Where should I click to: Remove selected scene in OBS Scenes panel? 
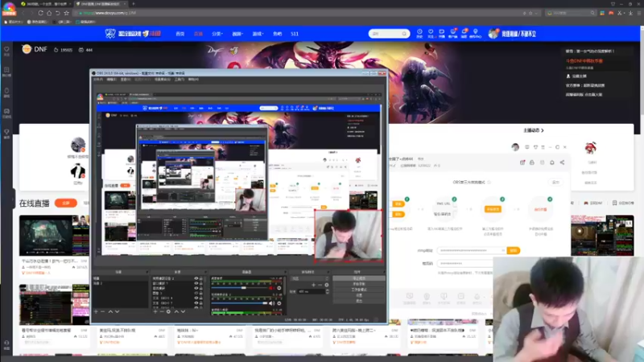click(103, 311)
